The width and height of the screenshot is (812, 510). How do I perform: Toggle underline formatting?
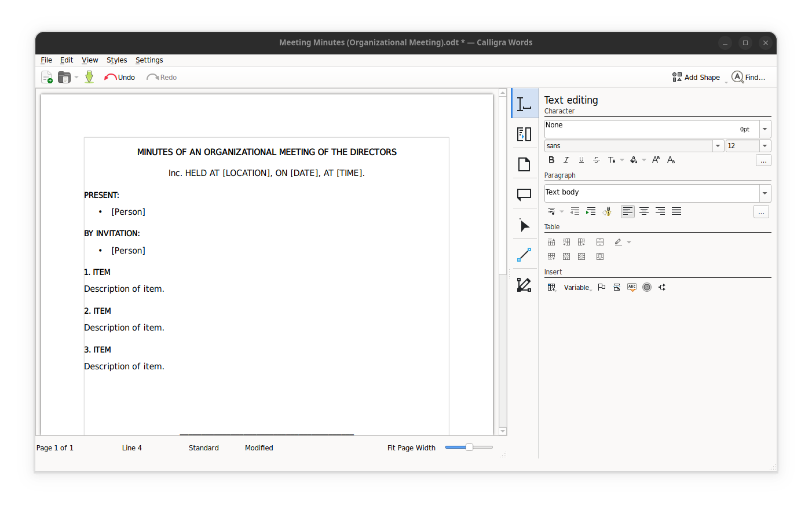[x=581, y=160]
